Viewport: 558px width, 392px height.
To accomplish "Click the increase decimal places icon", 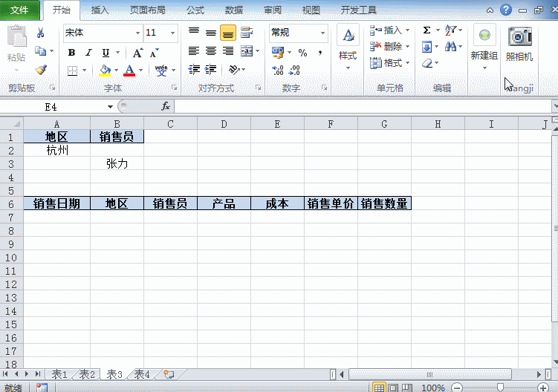I will 278,70.
